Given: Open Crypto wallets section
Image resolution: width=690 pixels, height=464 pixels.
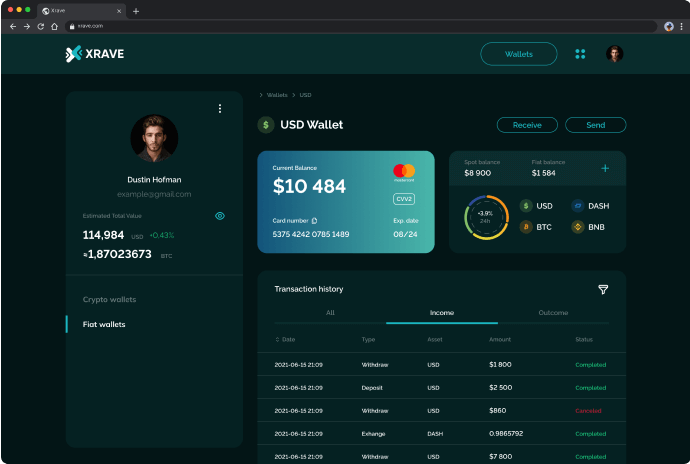Looking at the screenshot, I should point(110,299).
